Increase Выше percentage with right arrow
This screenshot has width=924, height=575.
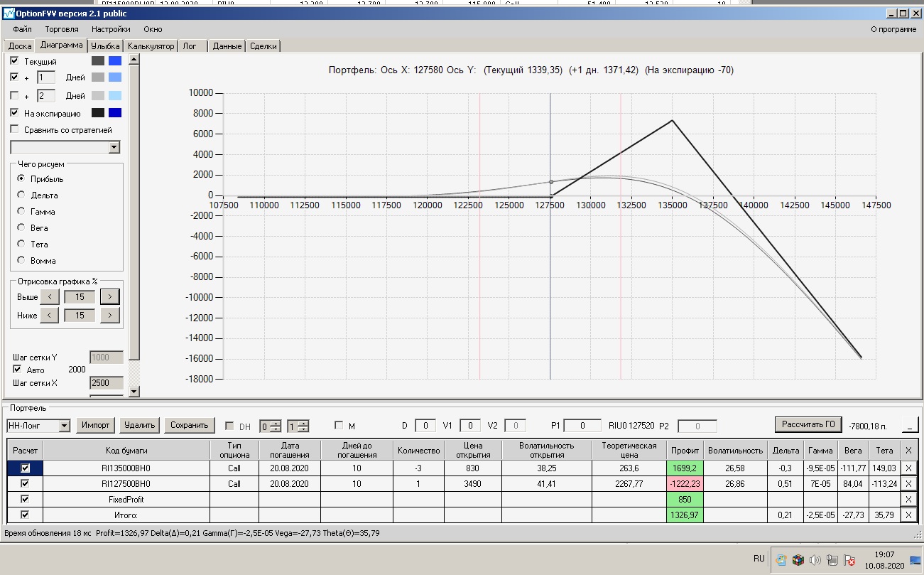pyautogui.click(x=109, y=297)
